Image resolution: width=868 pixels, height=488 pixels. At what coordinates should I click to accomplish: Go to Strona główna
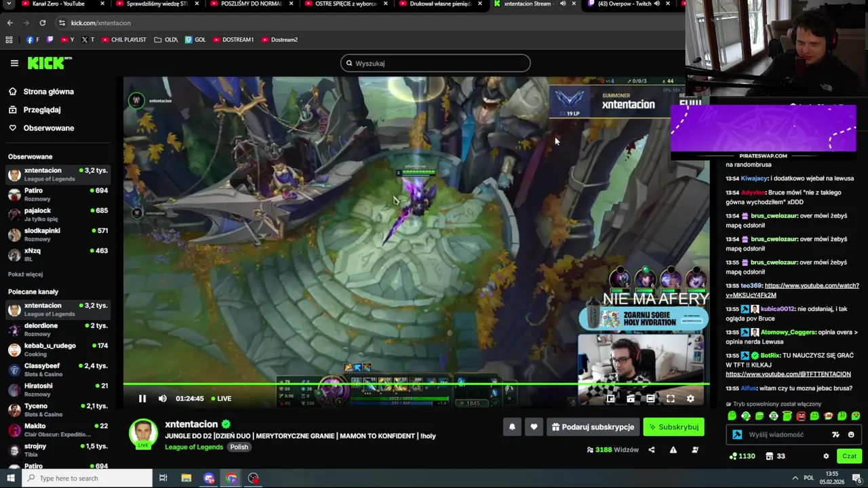tap(48, 91)
